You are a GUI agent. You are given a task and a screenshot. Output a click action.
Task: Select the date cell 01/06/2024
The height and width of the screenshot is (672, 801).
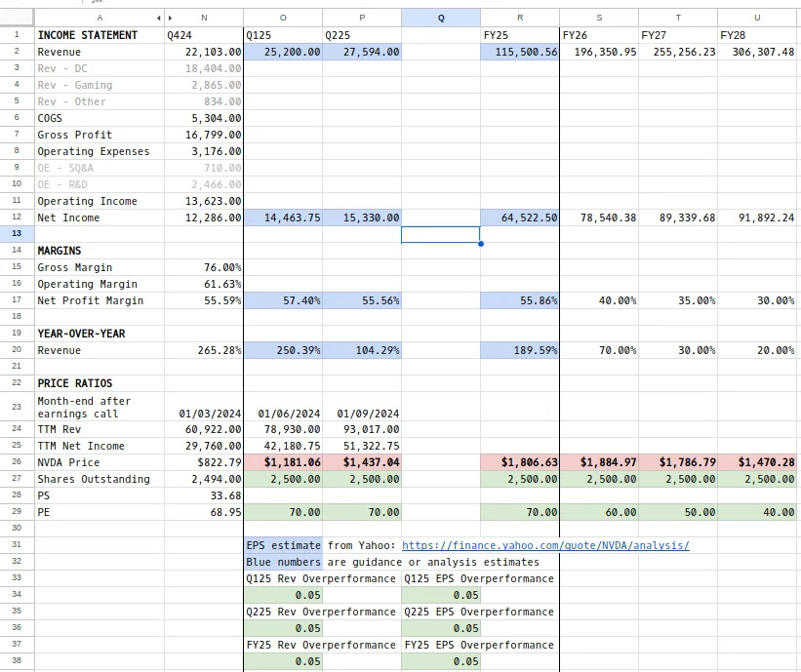click(x=283, y=407)
